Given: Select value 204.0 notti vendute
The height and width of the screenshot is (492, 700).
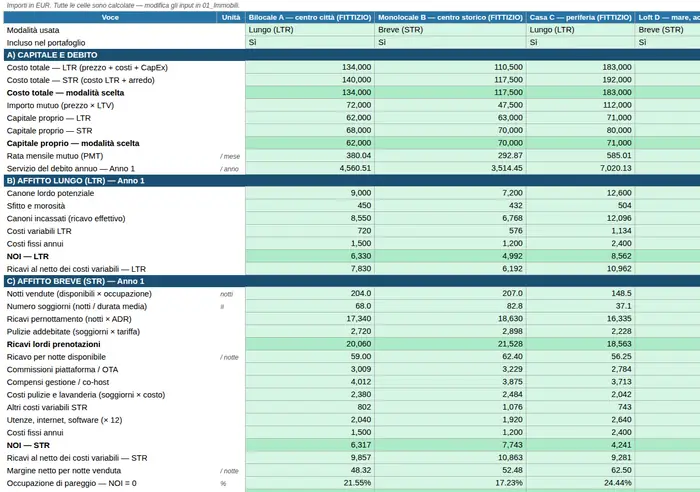Looking at the screenshot, I should tap(361, 293).
